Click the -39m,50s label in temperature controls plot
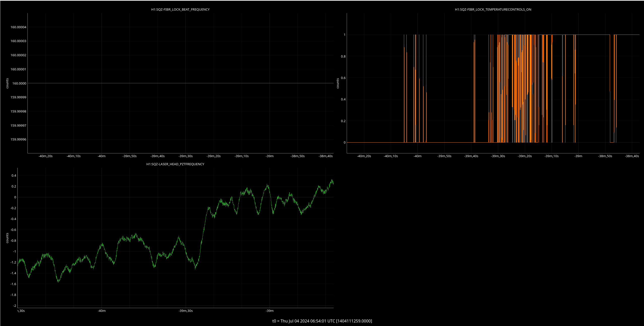Viewport: 644px width, 326px height. pyautogui.click(x=444, y=156)
